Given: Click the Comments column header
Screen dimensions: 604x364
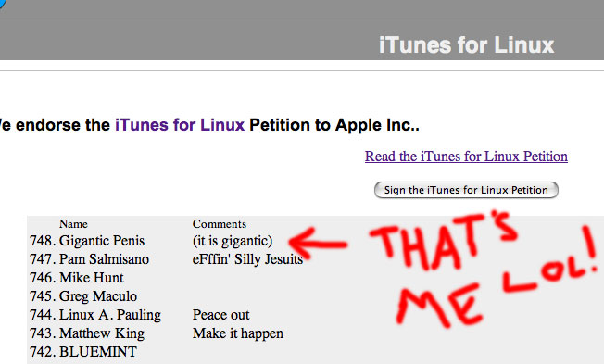Looking at the screenshot, I should pos(220,224).
